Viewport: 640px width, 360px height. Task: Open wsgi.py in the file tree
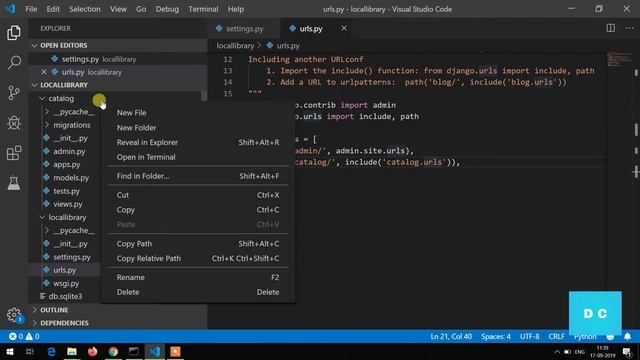(66, 283)
